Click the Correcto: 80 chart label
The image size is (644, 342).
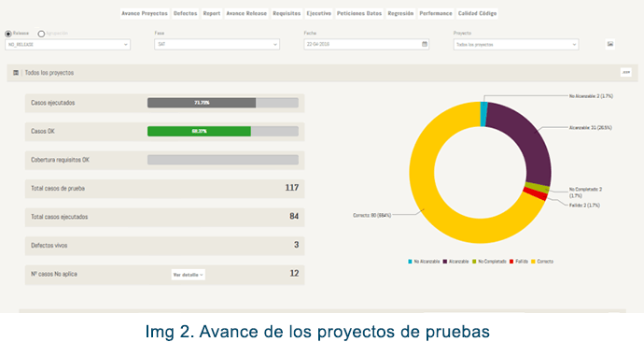point(371,215)
